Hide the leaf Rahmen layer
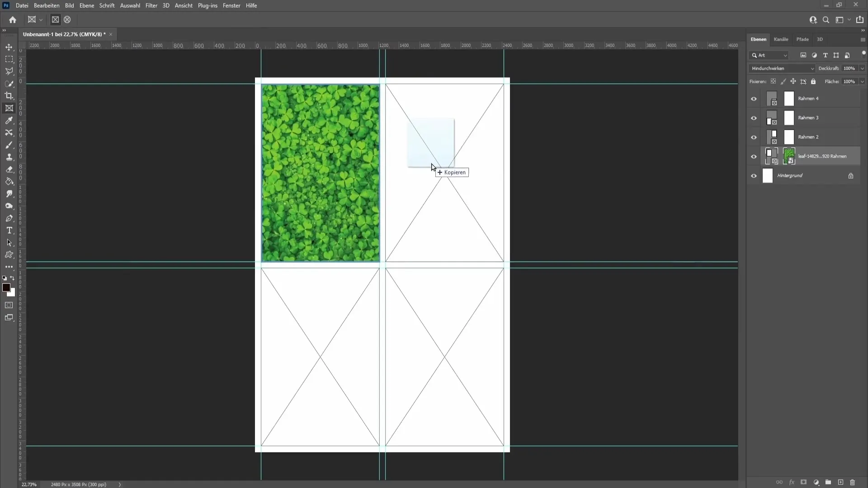 (754, 157)
